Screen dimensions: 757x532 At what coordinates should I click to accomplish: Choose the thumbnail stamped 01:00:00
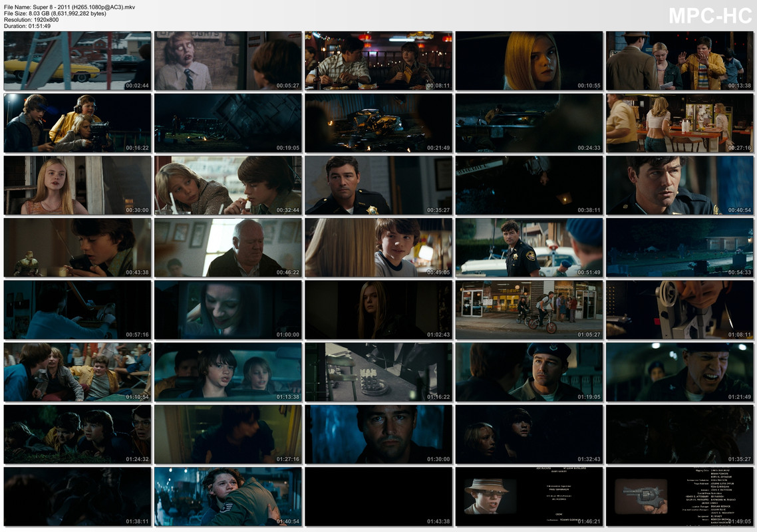click(228, 310)
